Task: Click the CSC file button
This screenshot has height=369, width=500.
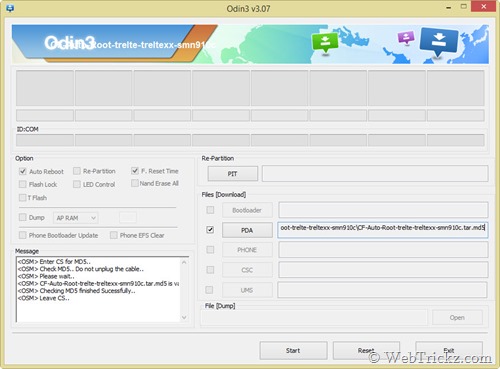Action: tap(247, 270)
